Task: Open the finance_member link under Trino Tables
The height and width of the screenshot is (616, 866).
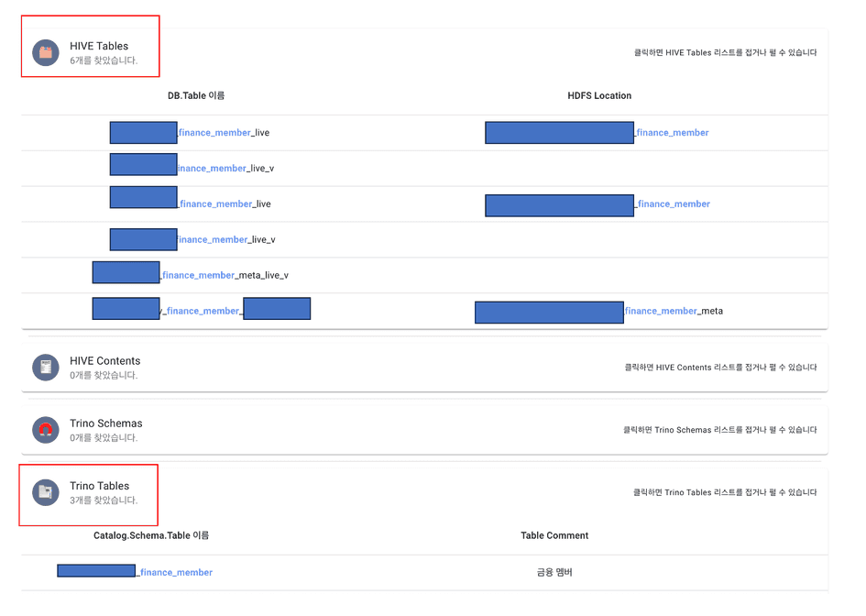Action: (176, 572)
